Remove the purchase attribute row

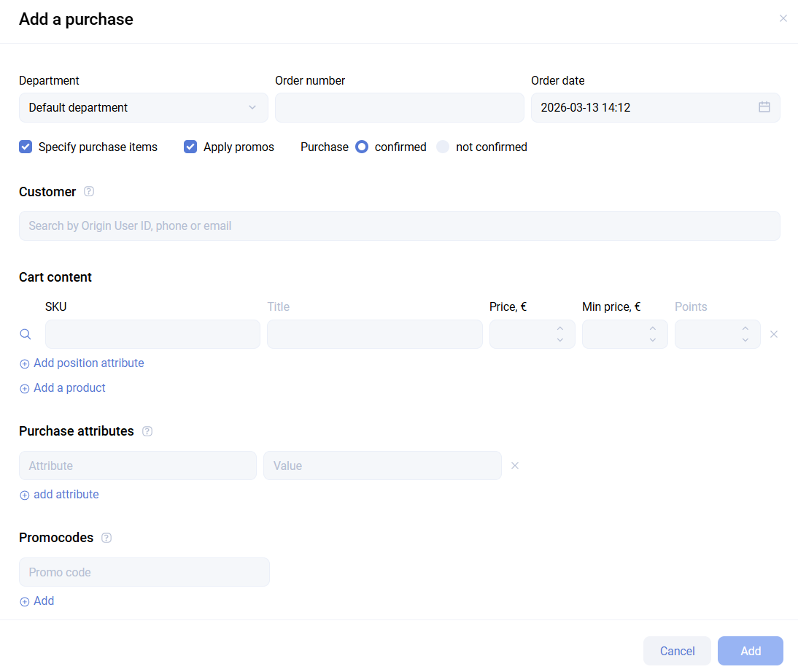pos(515,466)
